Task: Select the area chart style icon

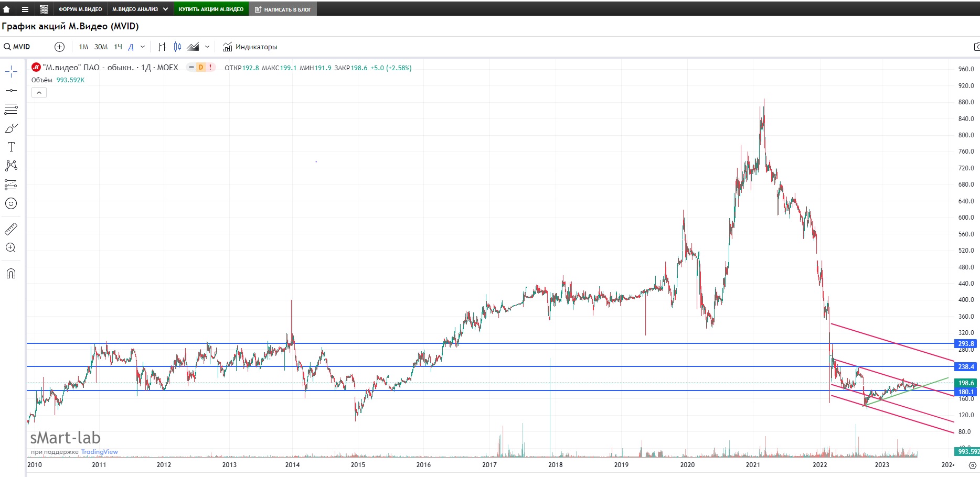Action: (193, 47)
